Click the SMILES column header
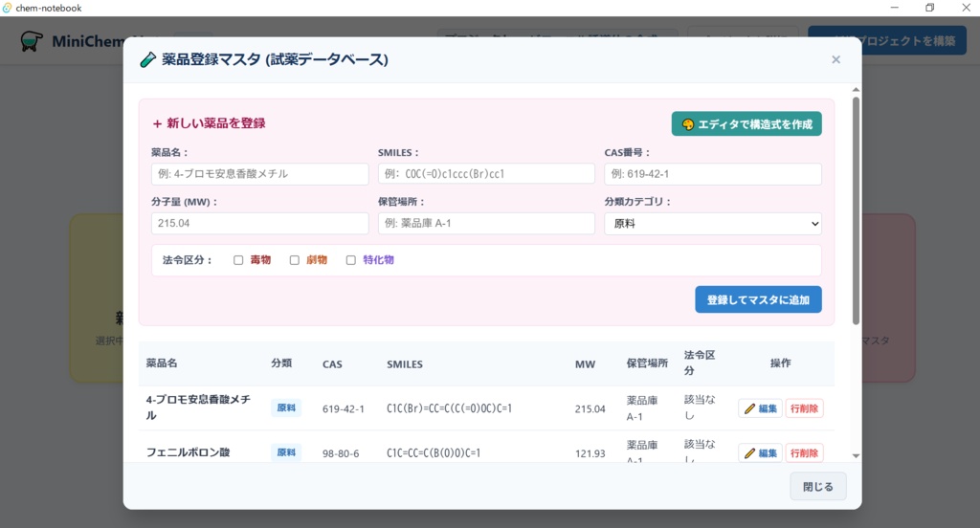Image resolution: width=980 pixels, height=528 pixels. click(405, 364)
